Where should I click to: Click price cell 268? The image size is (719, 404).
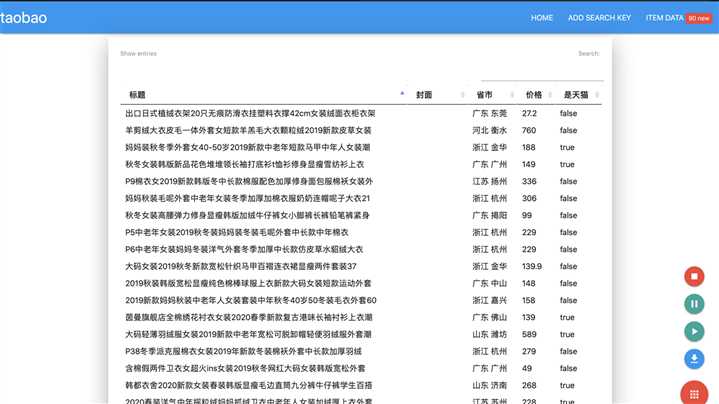[529, 385]
